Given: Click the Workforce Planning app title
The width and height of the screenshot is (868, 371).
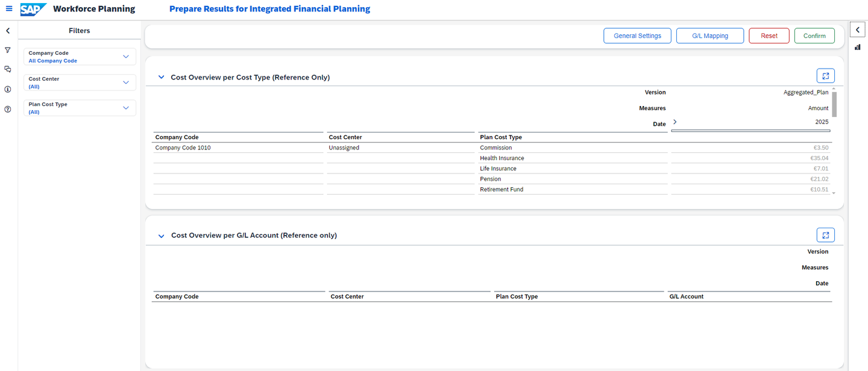Looking at the screenshot, I should pos(94,9).
